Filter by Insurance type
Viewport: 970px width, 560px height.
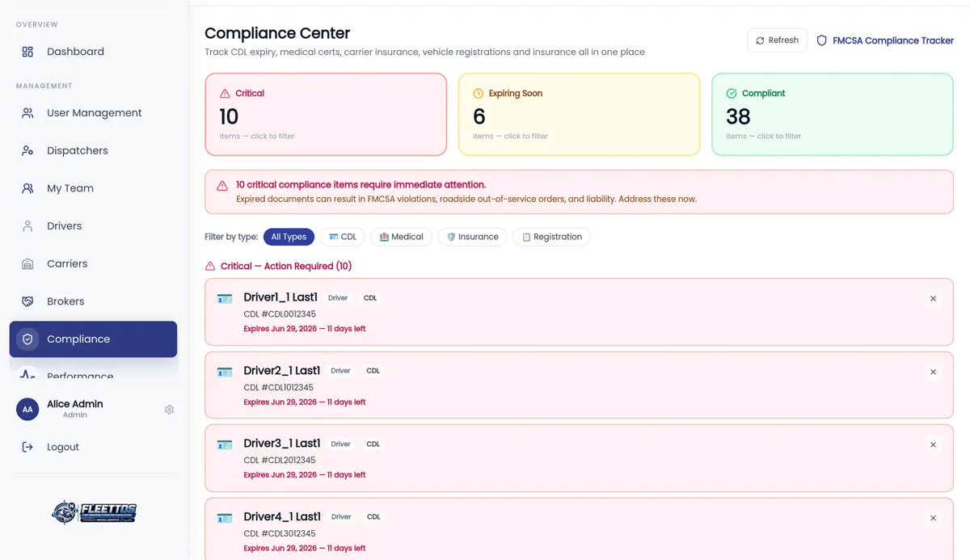click(x=472, y=237)
